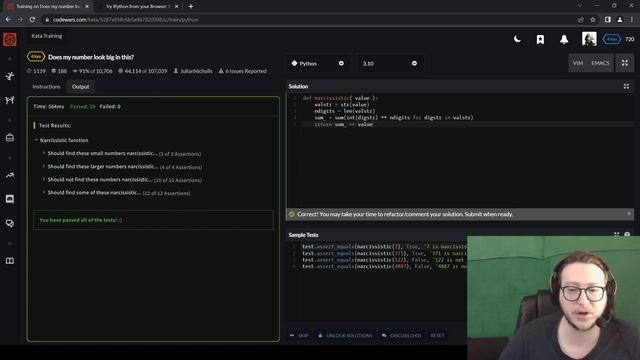Open the Python language dropdown

[318, 63]
